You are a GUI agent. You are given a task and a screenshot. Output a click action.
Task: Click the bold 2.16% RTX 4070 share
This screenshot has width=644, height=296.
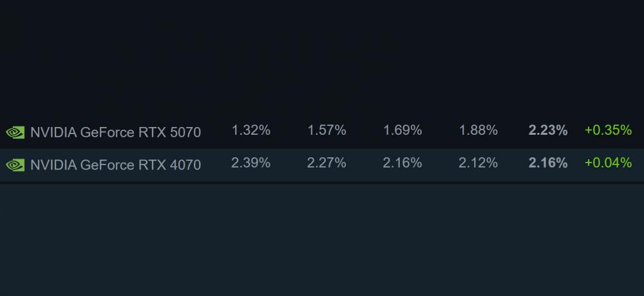548,163
